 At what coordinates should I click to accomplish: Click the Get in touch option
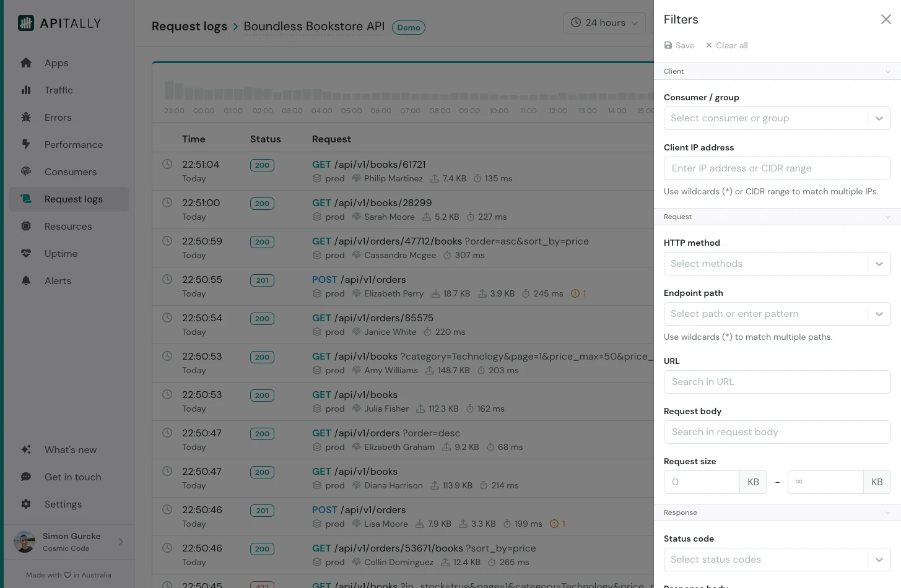coord(72,477)
